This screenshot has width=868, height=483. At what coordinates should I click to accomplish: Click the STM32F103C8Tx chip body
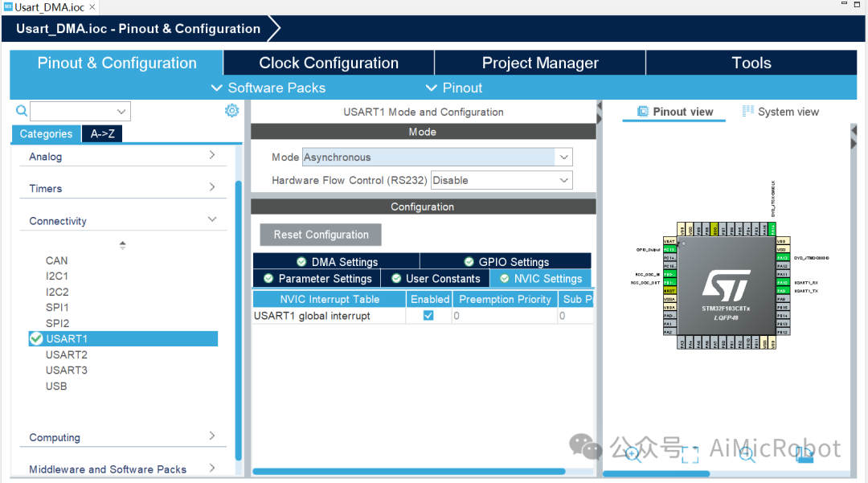tap(726, 285)
